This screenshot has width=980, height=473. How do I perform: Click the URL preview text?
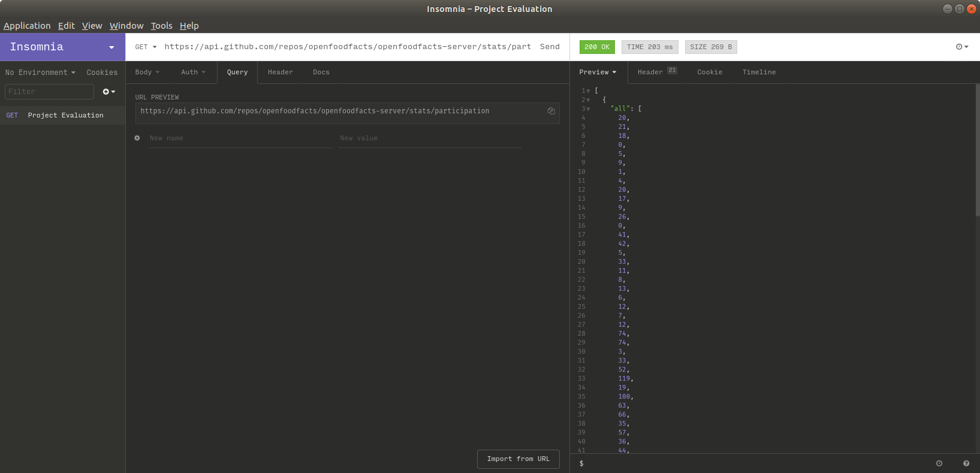pos(315,111)
